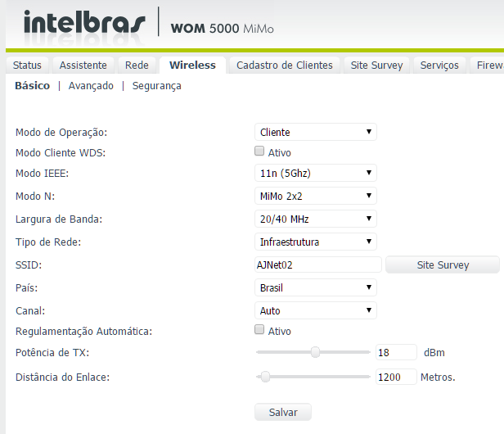Viewport: 504px width, 434px height.
Task: Click the Modo de Operação label
Action: (x=61, y=132)
